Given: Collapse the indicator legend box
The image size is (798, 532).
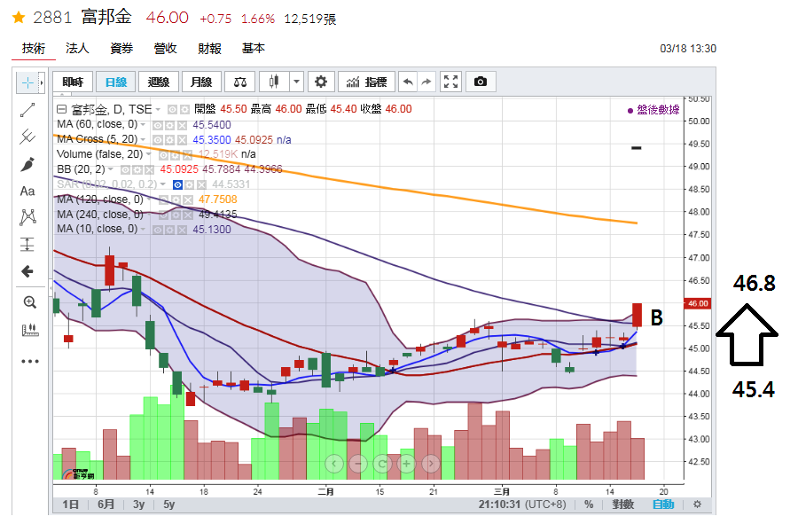Looking at the screenshot, I should (61, 109).
